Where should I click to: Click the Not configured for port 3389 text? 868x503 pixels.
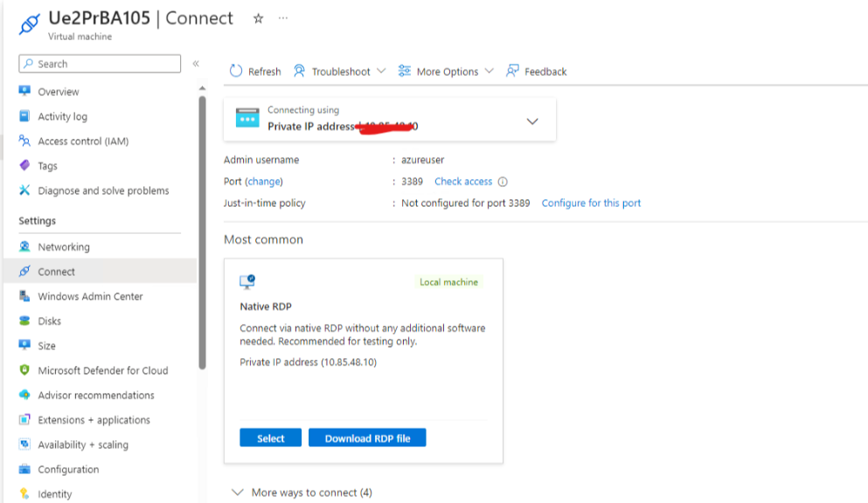click(x=465, y=203)
